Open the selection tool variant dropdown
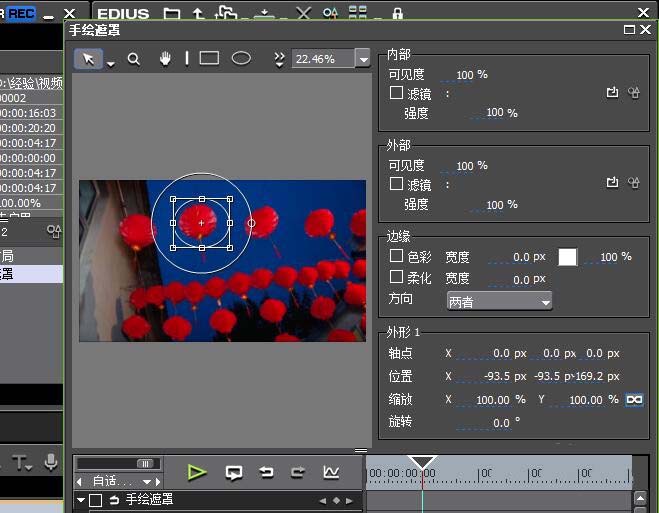The width and height of the screenshot is (659, 513). (x=111, y=64)
